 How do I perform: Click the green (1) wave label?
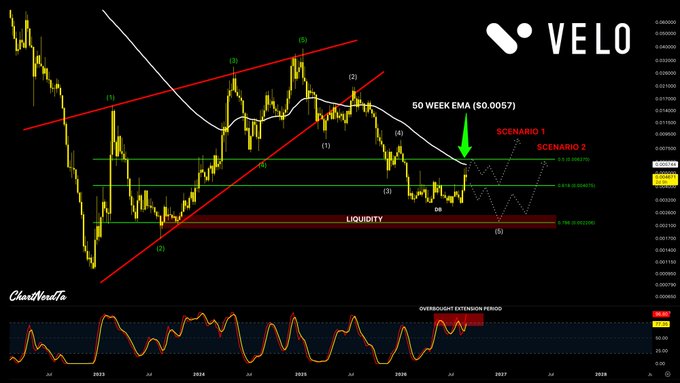111,98
